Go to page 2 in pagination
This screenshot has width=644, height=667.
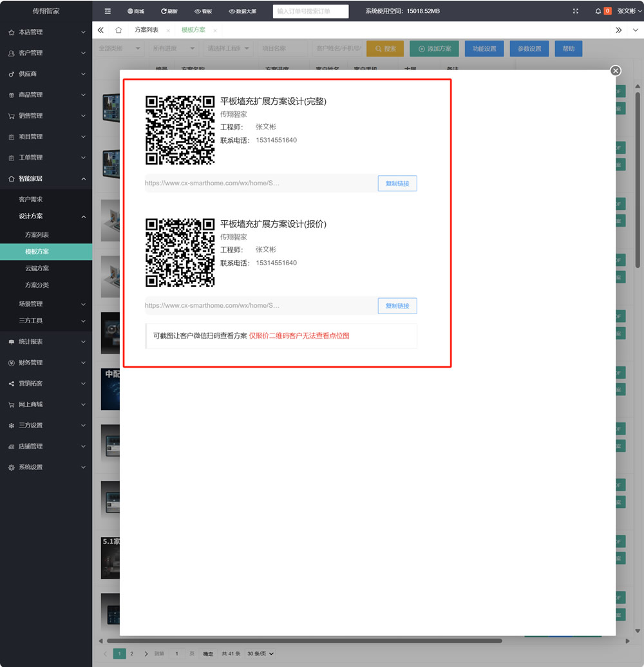(x=132, y=654)
